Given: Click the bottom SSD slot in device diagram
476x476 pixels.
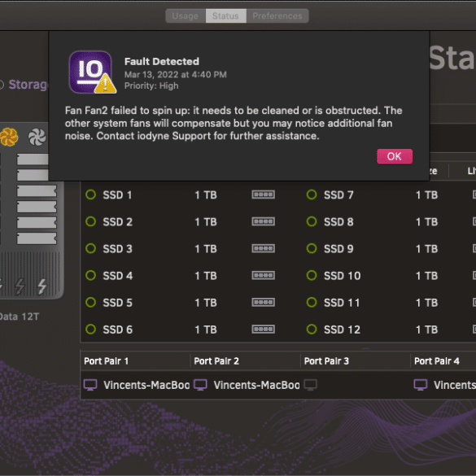Looking at the screenshot, I should pos(37,238).
